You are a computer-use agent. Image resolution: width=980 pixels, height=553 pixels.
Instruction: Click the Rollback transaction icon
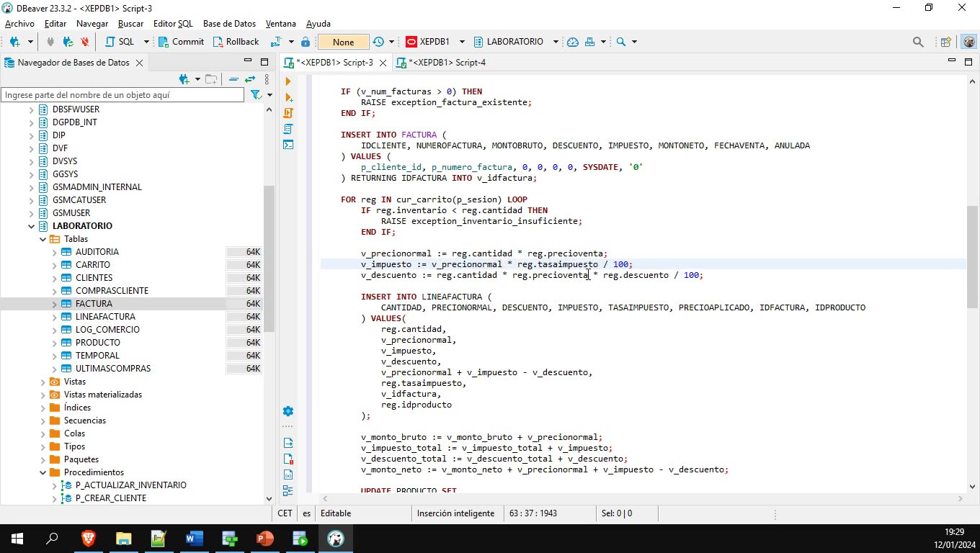coord(236,41)
